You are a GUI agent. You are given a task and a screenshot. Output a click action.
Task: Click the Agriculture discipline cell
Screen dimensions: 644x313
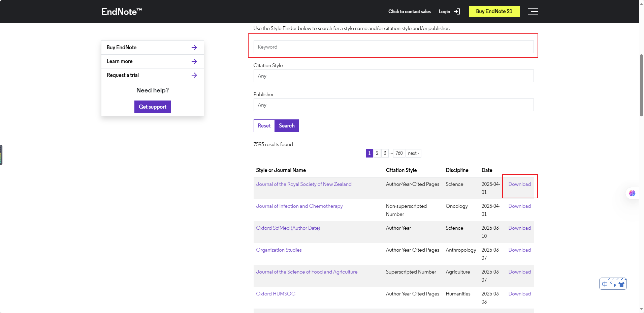click(458, 272)
